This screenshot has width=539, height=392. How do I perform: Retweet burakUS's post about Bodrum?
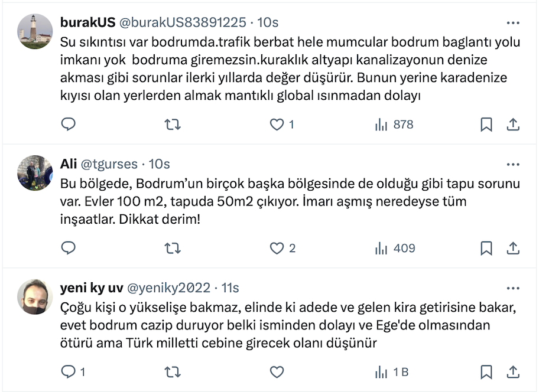click(x=172, y=125)
